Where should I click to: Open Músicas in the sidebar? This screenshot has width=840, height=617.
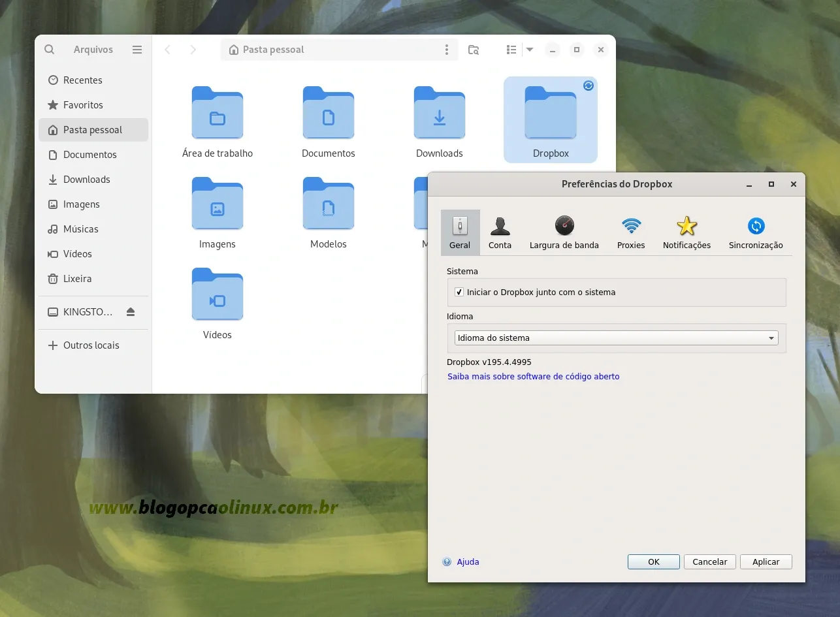click(x=93, y=229)
